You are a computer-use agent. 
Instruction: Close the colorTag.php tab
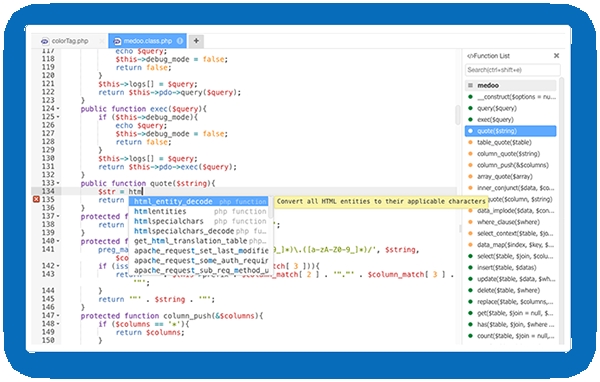click(101, 41)
